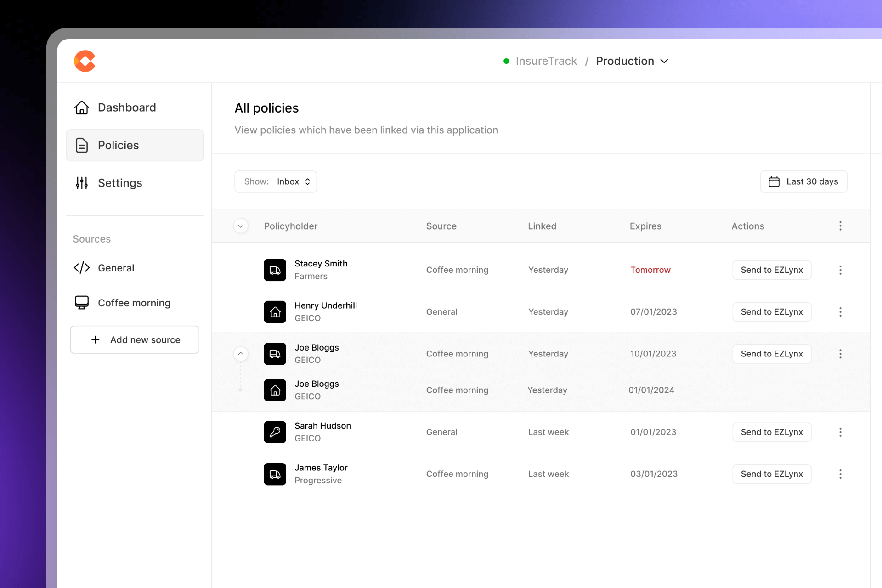Open the Production environment dropdown
The image size is (882, 588).
[x=632, y=61]
